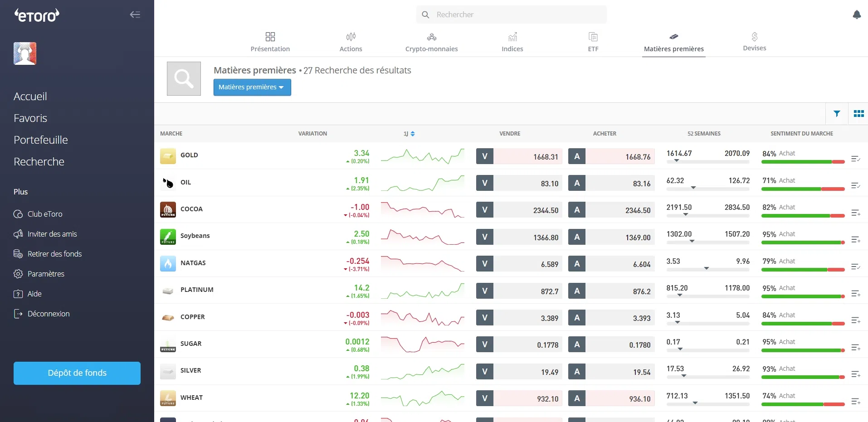Change the 1J chart period selector
The height and width of the screenshot is (422, 868).
(409, 134)
